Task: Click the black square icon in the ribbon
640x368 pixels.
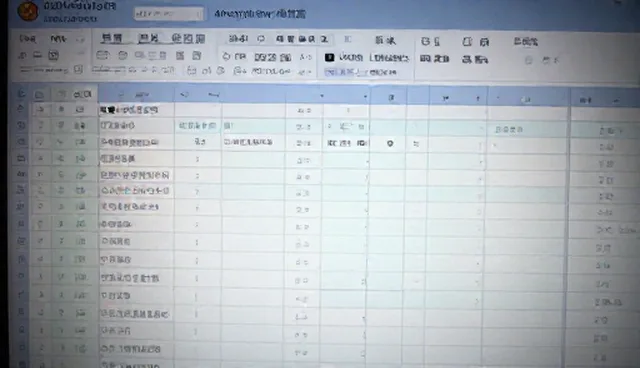Action: 329,58
